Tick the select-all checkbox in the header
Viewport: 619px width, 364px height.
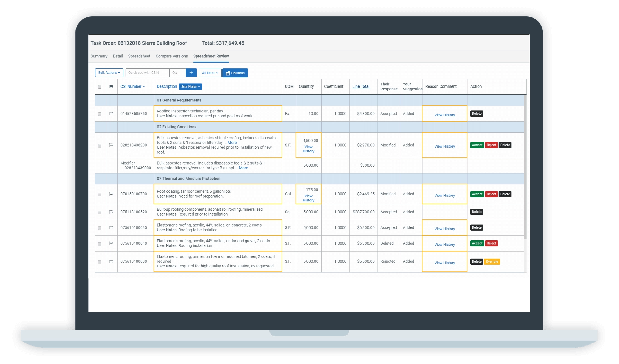pyautogui.click(x=100, y=87)
